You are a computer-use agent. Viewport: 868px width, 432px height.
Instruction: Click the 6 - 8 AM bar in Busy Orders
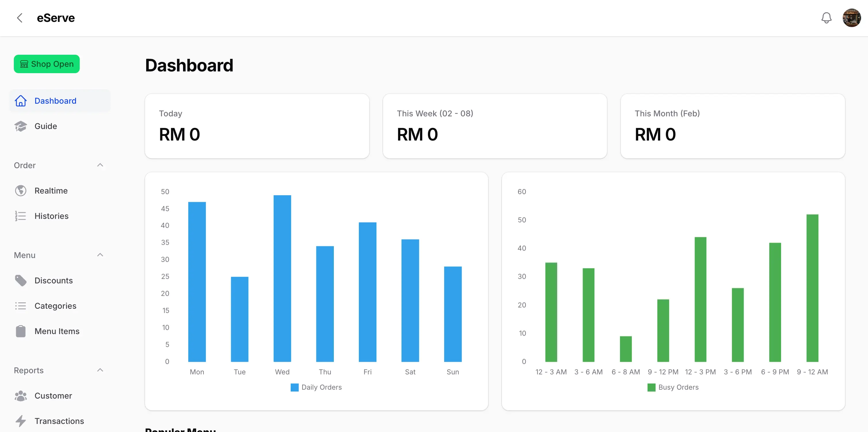pyautogui.click(x=626, y=349)
